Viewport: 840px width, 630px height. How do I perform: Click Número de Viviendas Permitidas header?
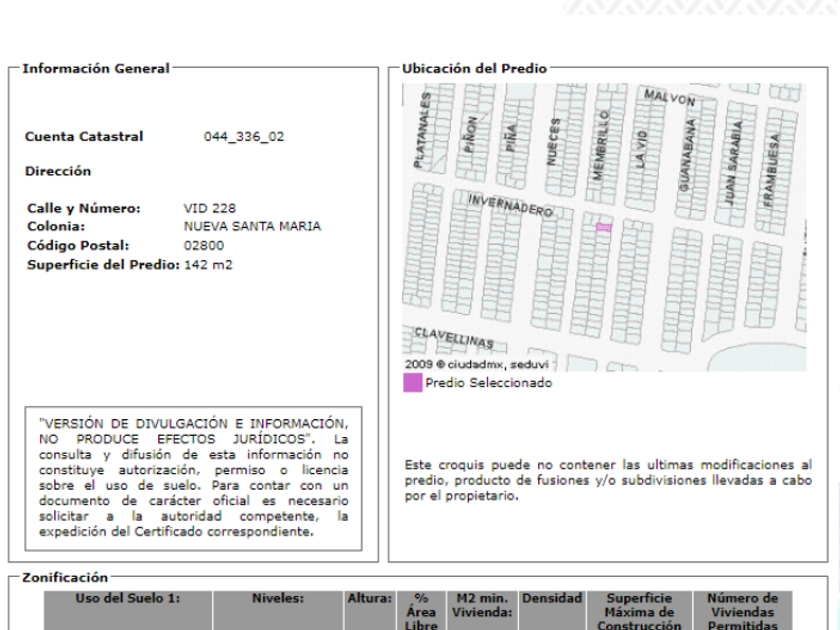[742, 611]
